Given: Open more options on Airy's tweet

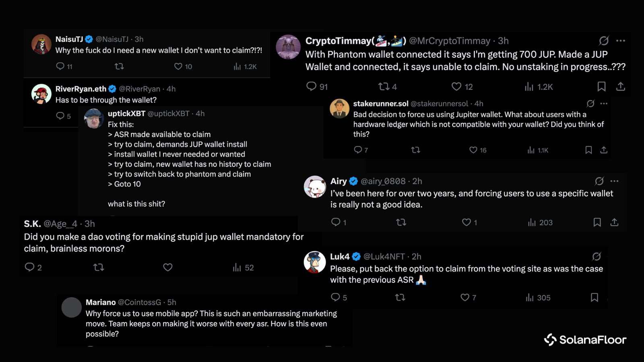Looking at the screenshot, I should click(614, 181).
